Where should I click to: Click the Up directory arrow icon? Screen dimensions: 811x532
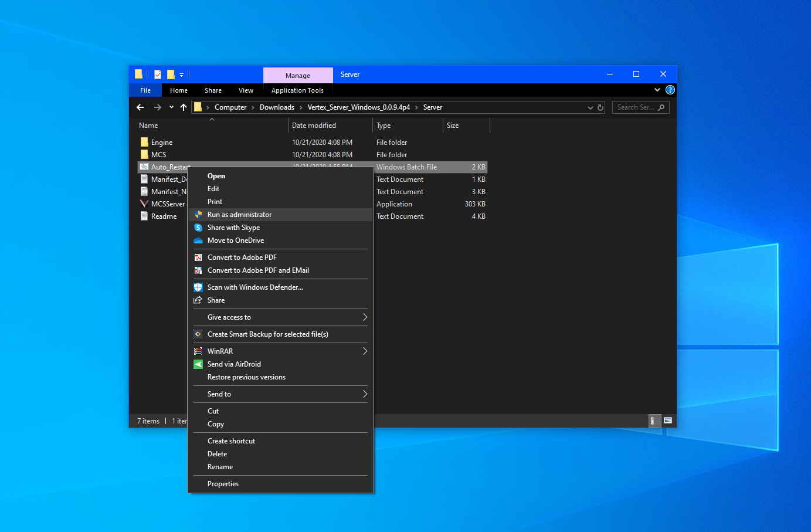click(x=184, y=107)
